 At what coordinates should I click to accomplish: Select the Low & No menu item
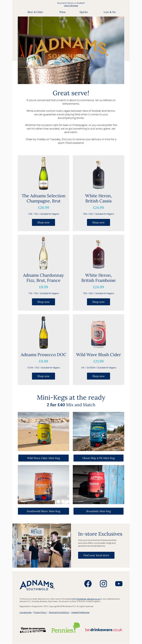tap(110, 12)
